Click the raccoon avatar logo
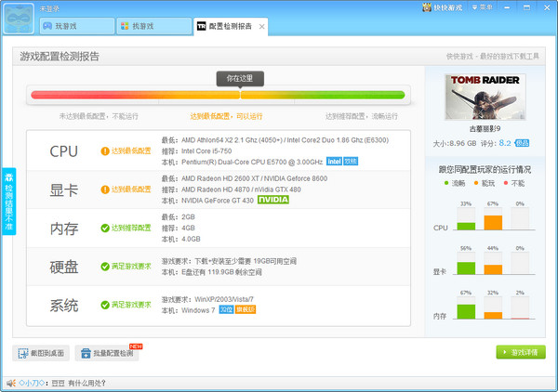Screen dimensions: 558x392 click(x=19, y=19)
